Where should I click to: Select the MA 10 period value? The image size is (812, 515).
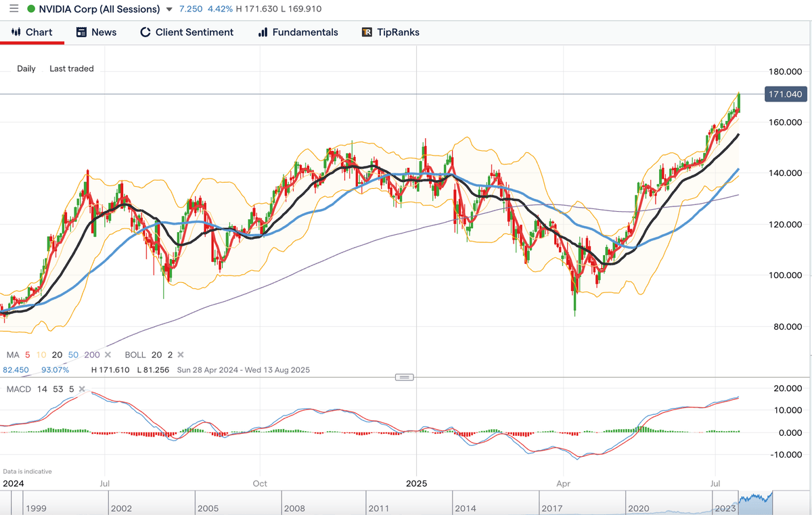(x=41, y=355)
